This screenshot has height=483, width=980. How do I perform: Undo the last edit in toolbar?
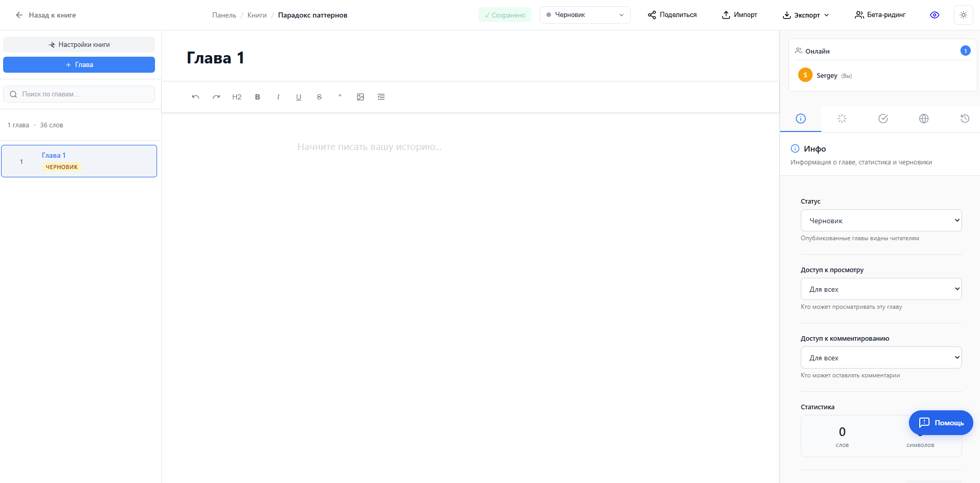coord(196,97)
